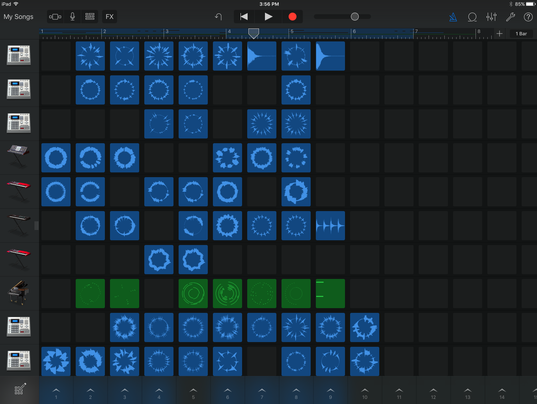This screenshot has height=404, width=537.
Task: Tap the purple synth cell in column six
Action: (227, 158)
